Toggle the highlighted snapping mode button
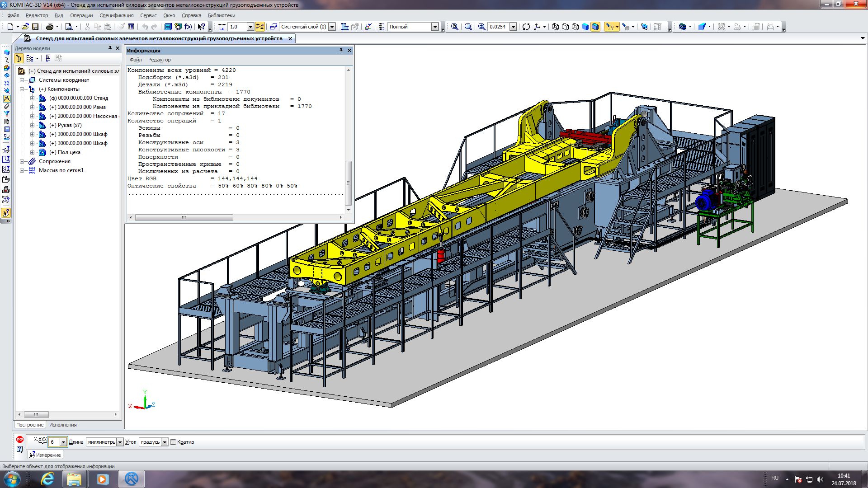Image resolution: width=868 pixels, height=488 pixels. (x=260, y=27)
